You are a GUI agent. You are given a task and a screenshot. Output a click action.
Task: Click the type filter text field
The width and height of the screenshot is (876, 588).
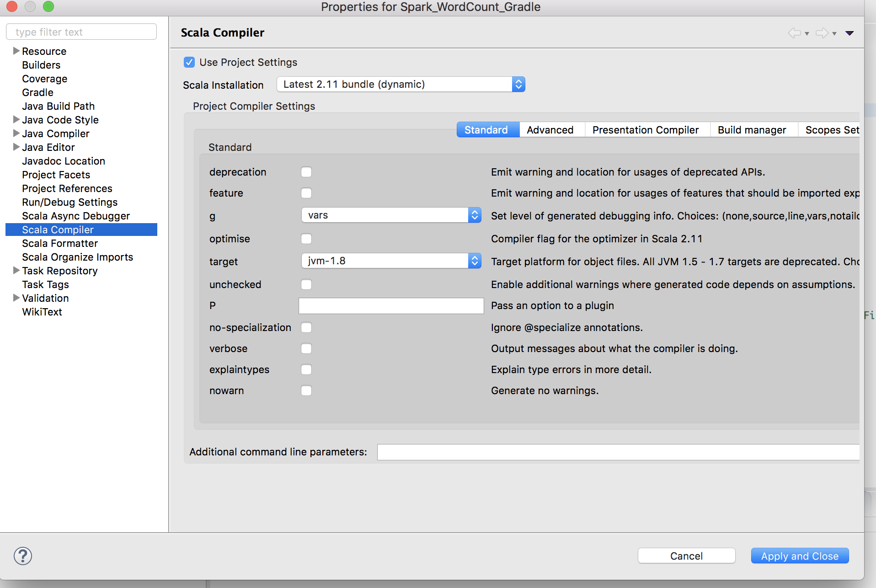81,32
